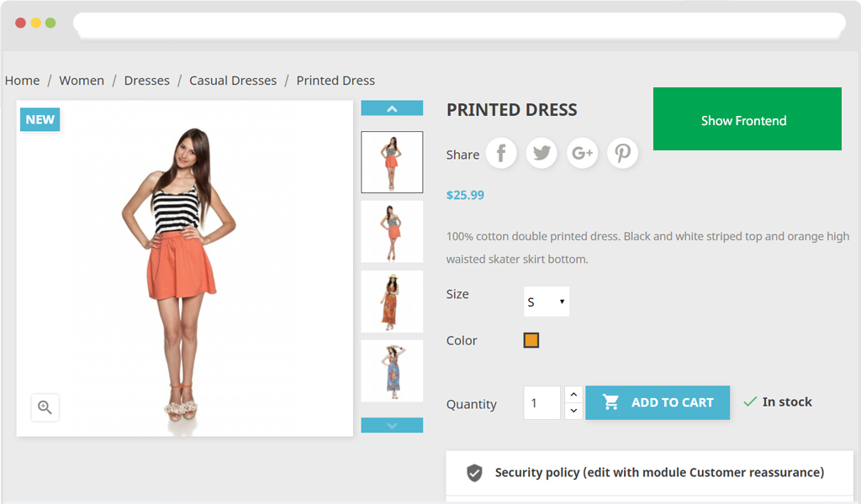The width and height of the screenshot is (861, 504).
Task: Increase quantity with the up arrow
Action: [573, 394]
